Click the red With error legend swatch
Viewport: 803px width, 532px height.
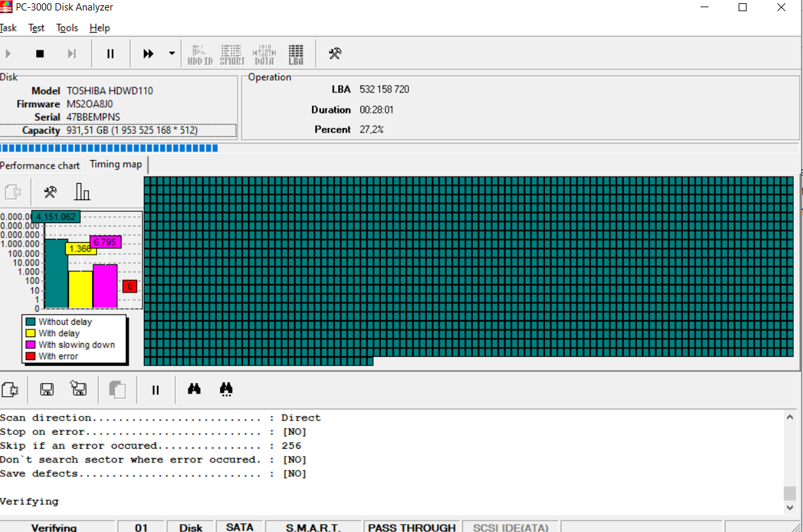pyautogui.click(x=30, y=356)
